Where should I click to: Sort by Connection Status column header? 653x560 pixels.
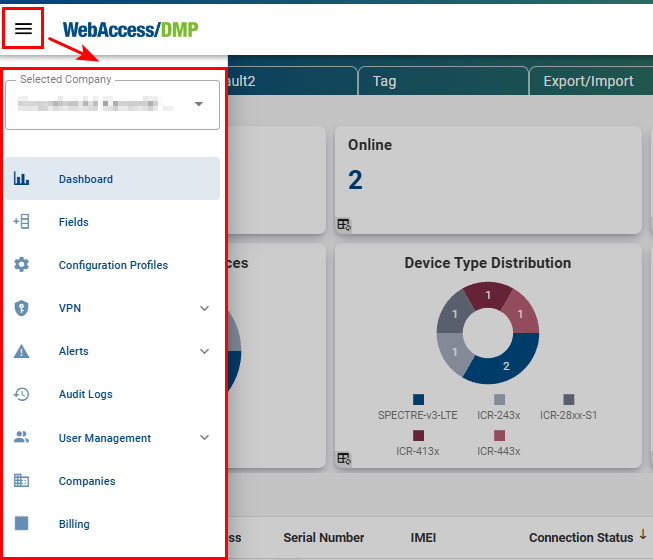coord(581,538)
